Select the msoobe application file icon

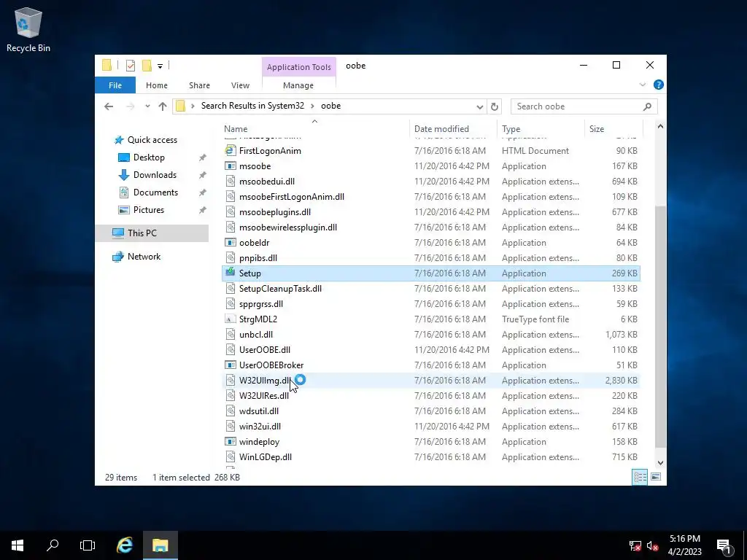pyautogui.click(x=231, y=166)
